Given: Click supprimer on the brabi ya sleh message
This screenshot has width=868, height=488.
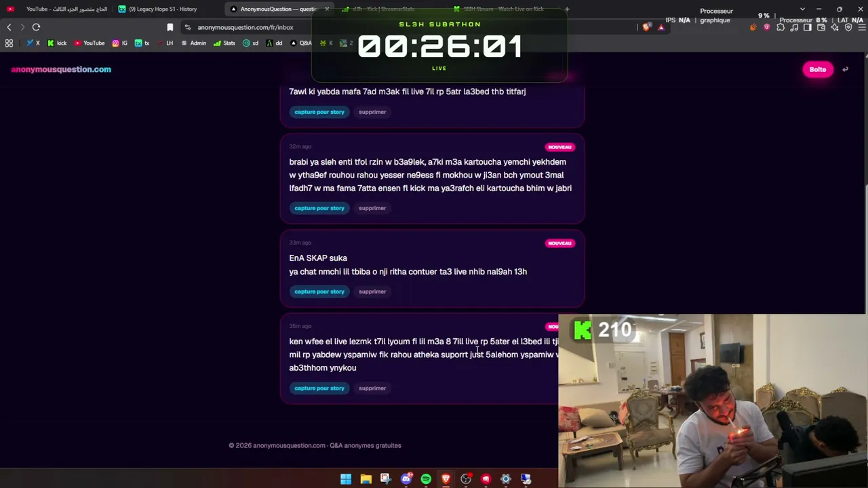Looking at the screenshot, I should tap(372, 208).
